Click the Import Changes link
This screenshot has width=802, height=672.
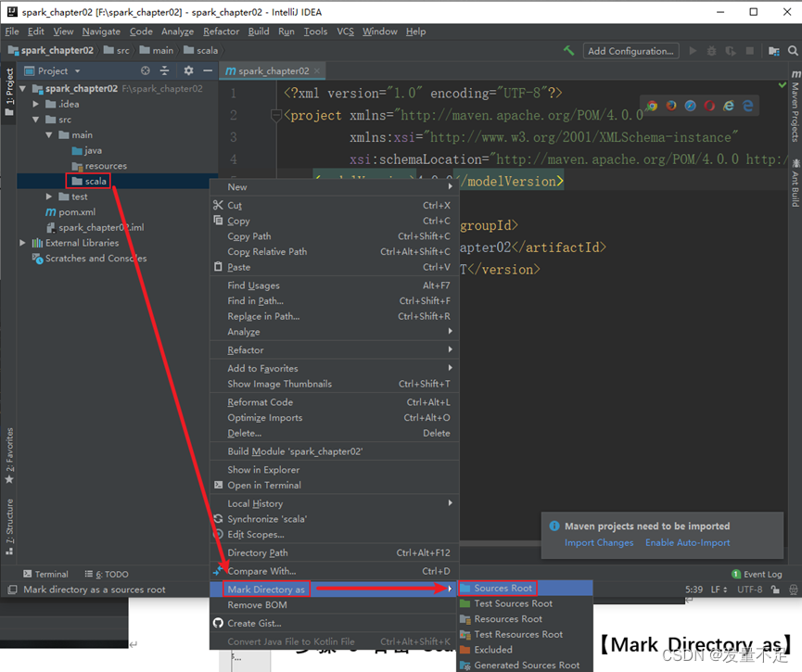click(x=599, y=542)
